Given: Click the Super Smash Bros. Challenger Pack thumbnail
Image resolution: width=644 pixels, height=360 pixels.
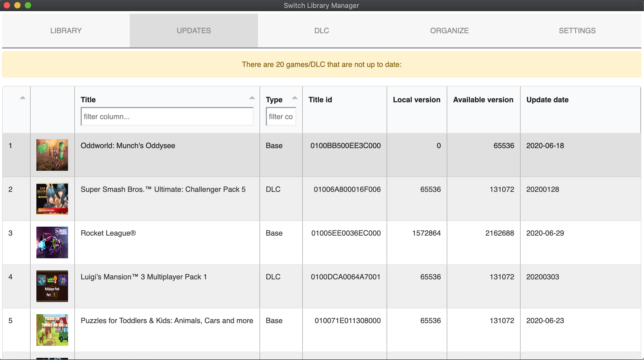Looking at the screenshot, I should click(x=52, y=199).
